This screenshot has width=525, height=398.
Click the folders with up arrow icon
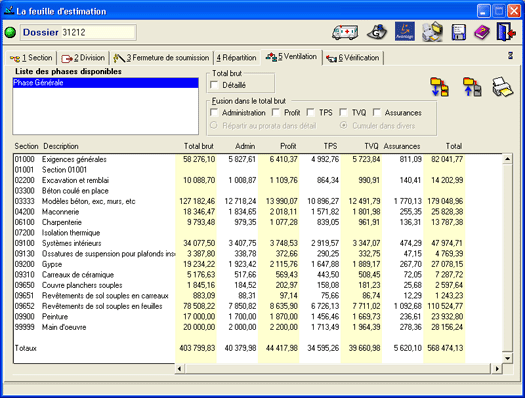[472, 87]
